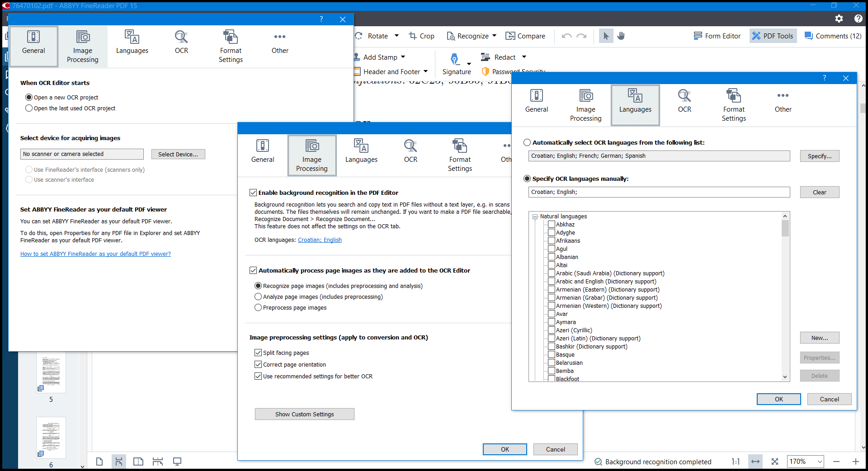Check the Albanian language box
Viewport: 868px width, 471px height.
(552, 257)
